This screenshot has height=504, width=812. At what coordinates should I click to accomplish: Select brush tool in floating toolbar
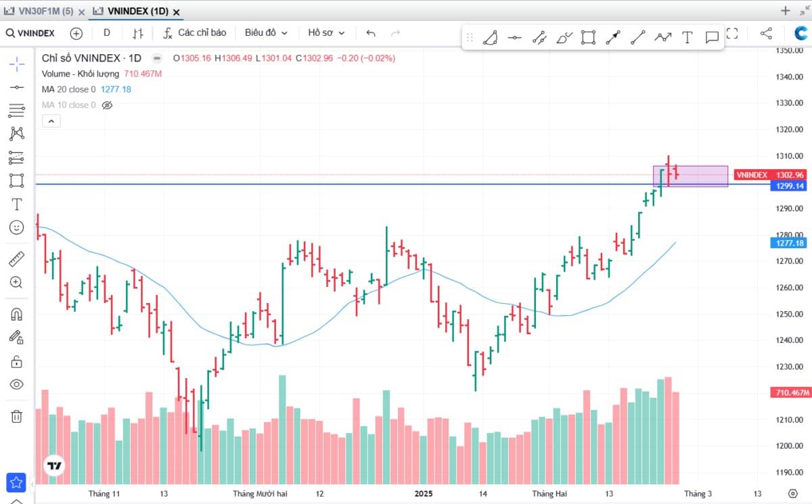click(x=564, y=37)
